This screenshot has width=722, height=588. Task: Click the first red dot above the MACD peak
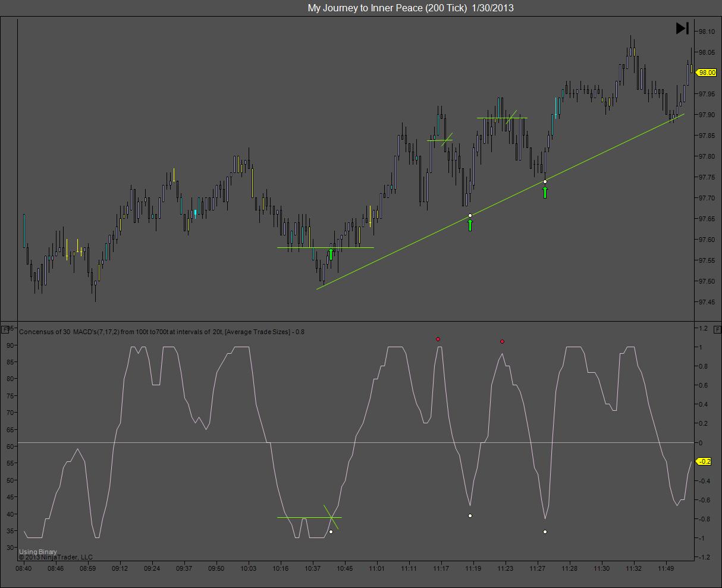click(438, 339)
